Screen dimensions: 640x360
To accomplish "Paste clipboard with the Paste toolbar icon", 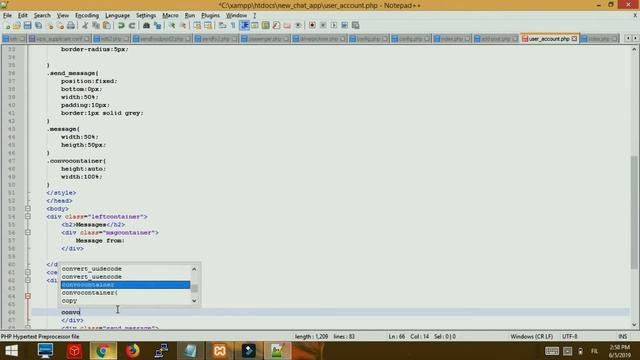I will tap(107, 26).
